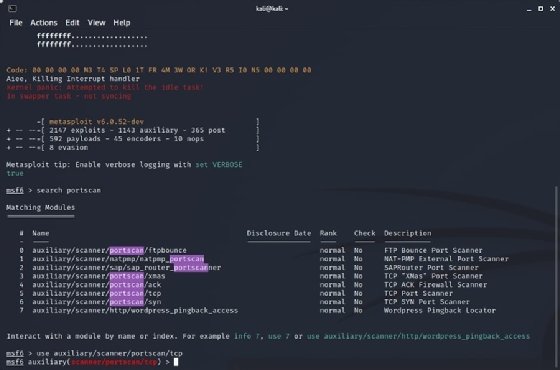Click the terminal vertical scrollbar

[556, 277]
